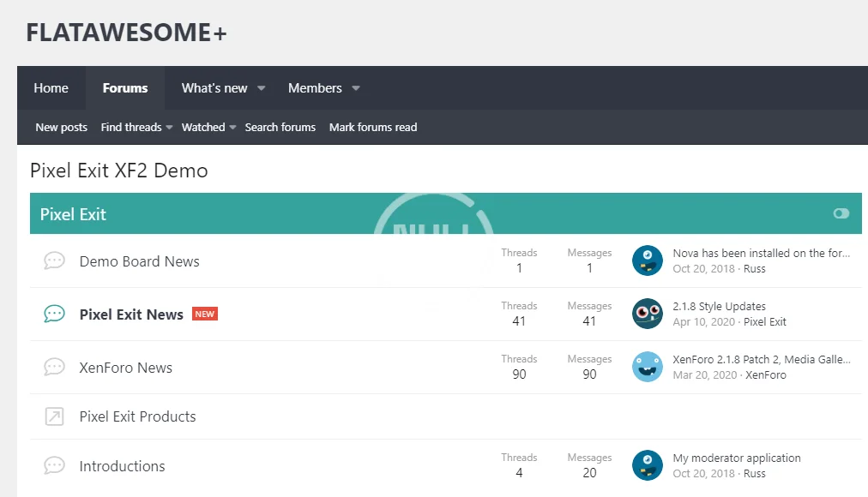Click Mark forums read

(373, 127)
